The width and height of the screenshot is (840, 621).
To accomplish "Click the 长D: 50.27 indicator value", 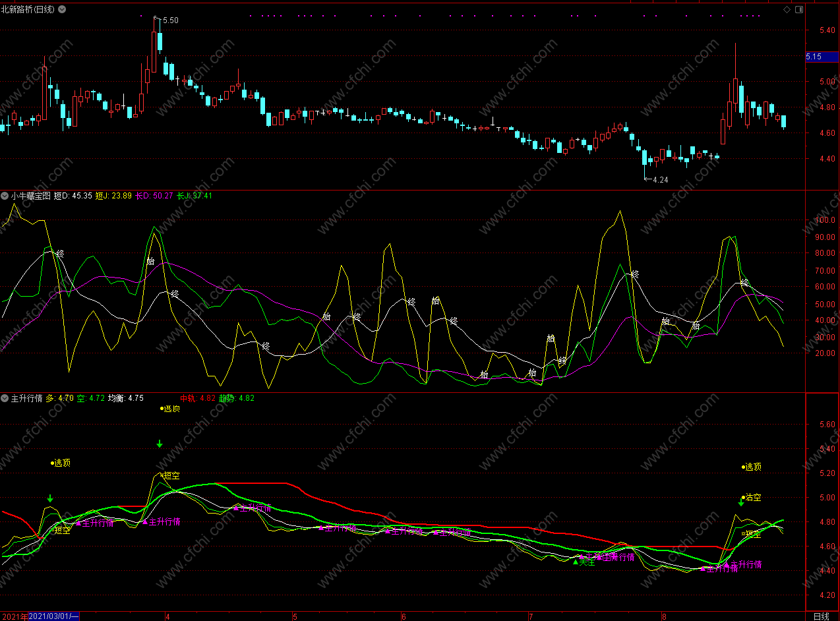I will 154,196.
